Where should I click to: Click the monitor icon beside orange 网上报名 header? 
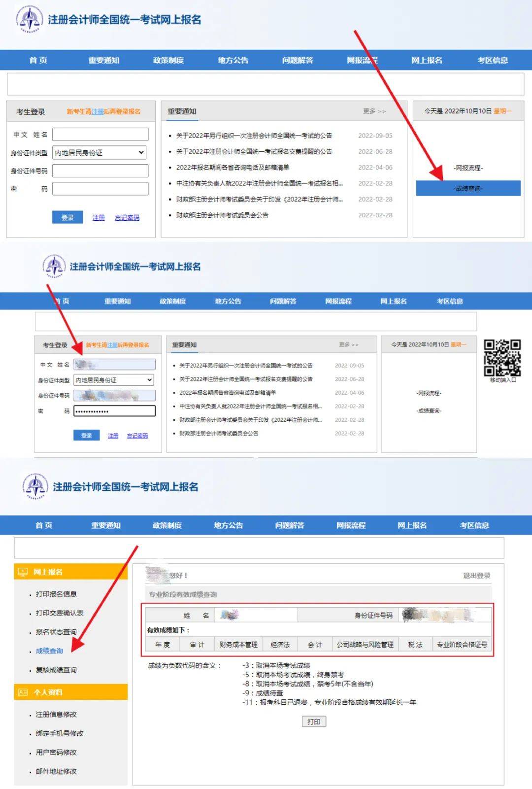click(23, 572)
